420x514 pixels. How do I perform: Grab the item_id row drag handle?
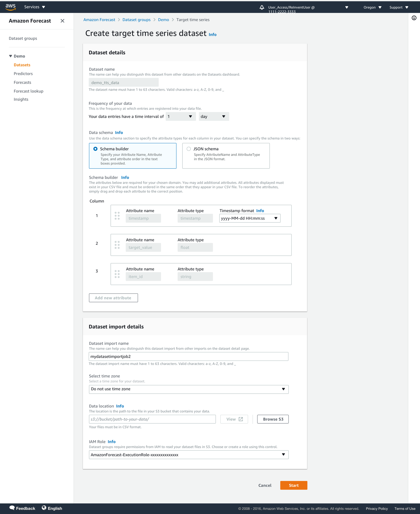[x=117, y=274]
